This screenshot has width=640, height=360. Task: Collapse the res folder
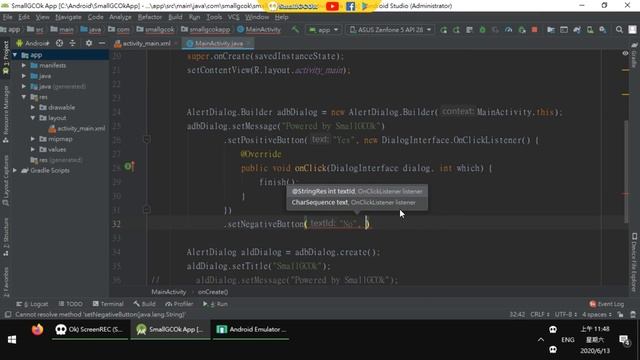24,97
